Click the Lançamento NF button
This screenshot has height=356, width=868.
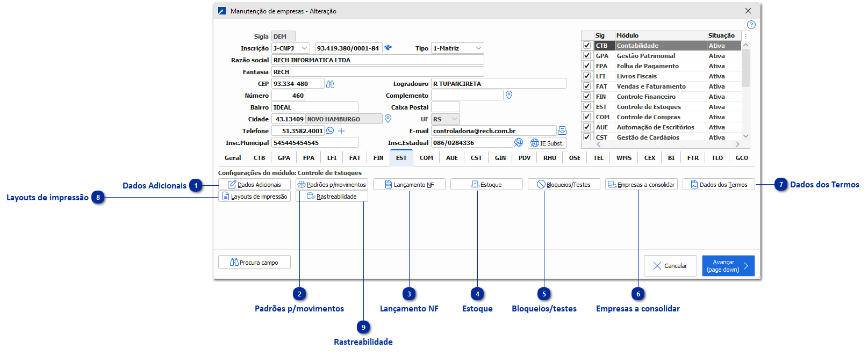click(409, 184)
